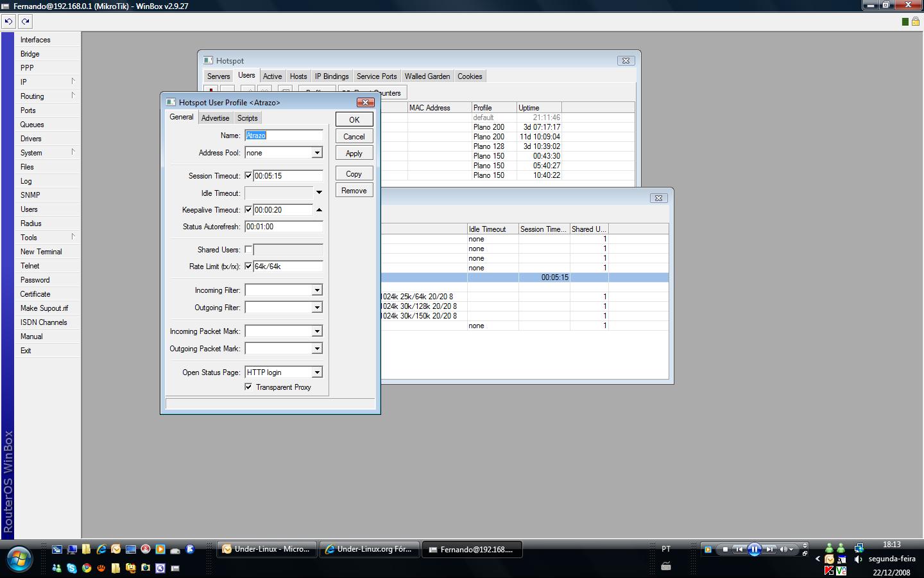Expand the Open Status Page dropdown

pyautogui.click(x=316, y=372)
